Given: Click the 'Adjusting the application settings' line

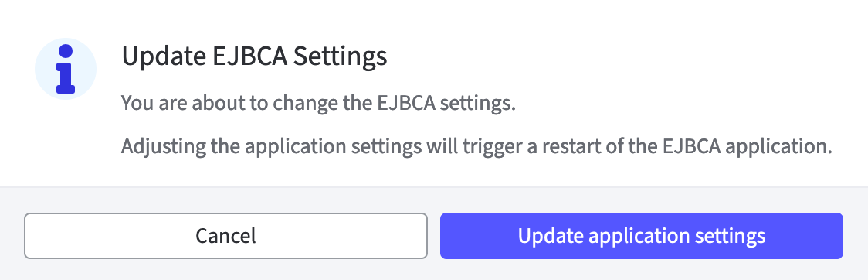Looking at the screenshot, I should (x=476, y=147).
